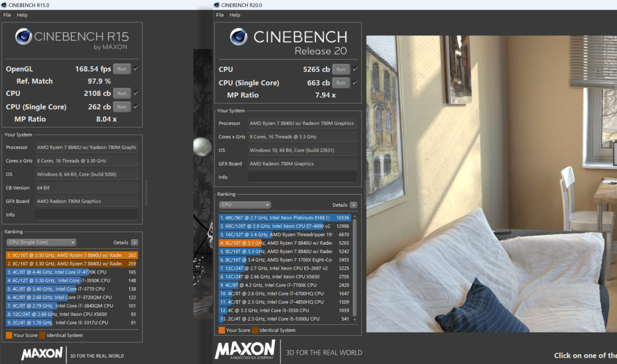Toggle the CPU (Single Core) checkbox in R15
This screenshot has height=364, width=617.
click(x=136, y=107)
